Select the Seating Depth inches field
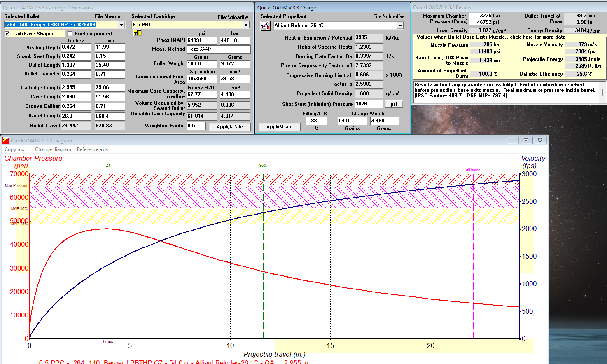This screenshot has height=364, width=607. coord(76,47)
